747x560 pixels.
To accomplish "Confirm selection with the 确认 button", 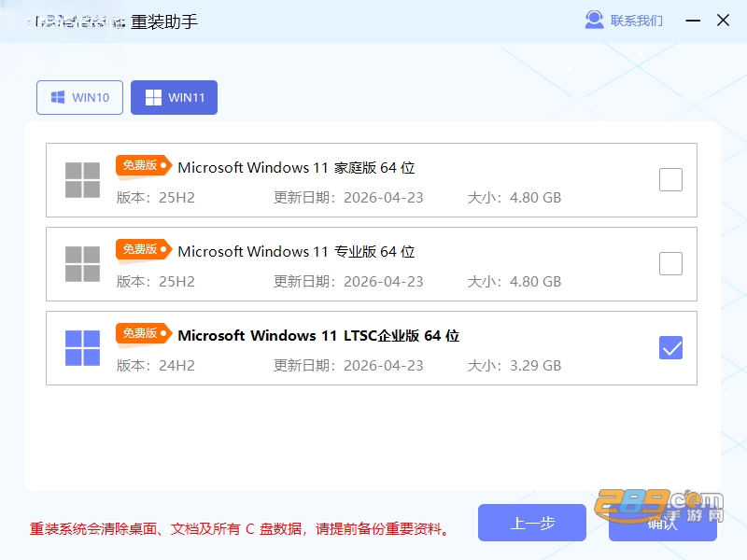I will pos(663,523).
